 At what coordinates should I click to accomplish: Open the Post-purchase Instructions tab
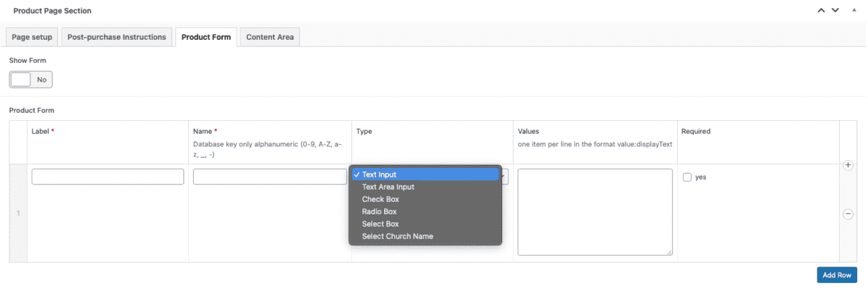coord(116,37)
